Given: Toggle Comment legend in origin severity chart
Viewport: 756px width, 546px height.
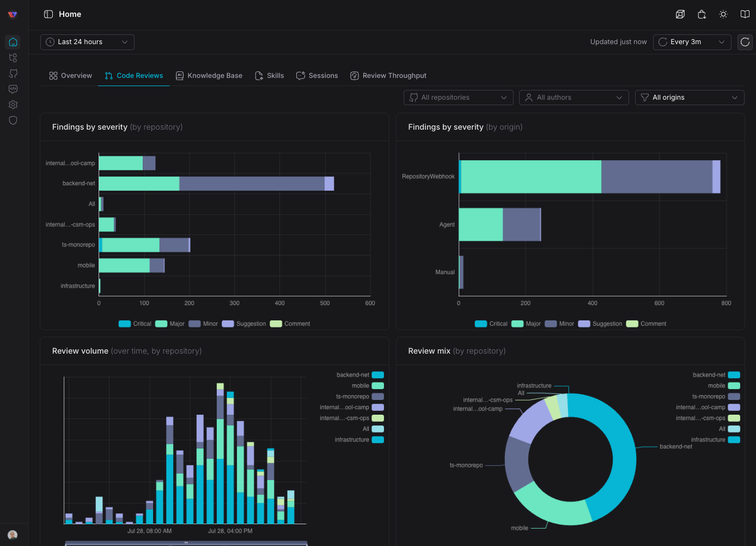Looking at the screenshot, I should [x=647, y=324].
